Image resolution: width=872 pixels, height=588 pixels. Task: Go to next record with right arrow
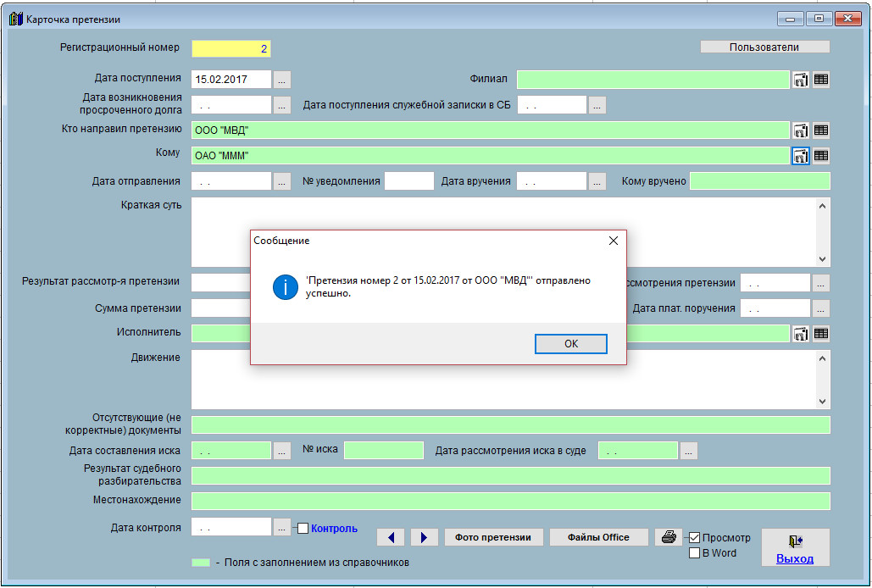point(424,537)
